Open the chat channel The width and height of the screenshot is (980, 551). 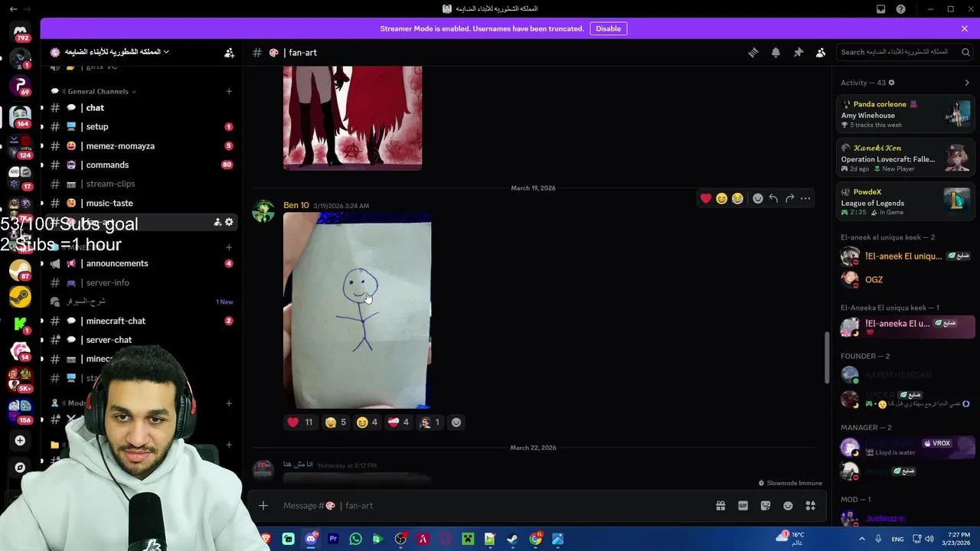pos(142,108)
